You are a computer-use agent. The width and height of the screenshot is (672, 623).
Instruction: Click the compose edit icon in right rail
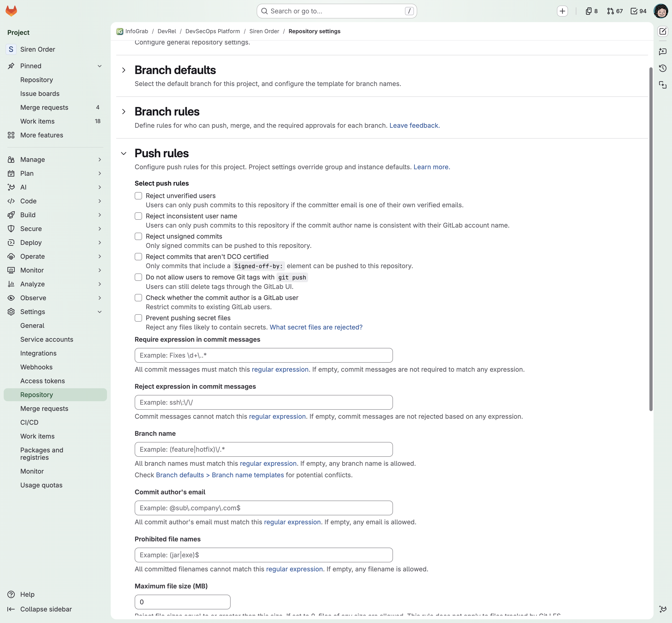(x=663, y=31)
